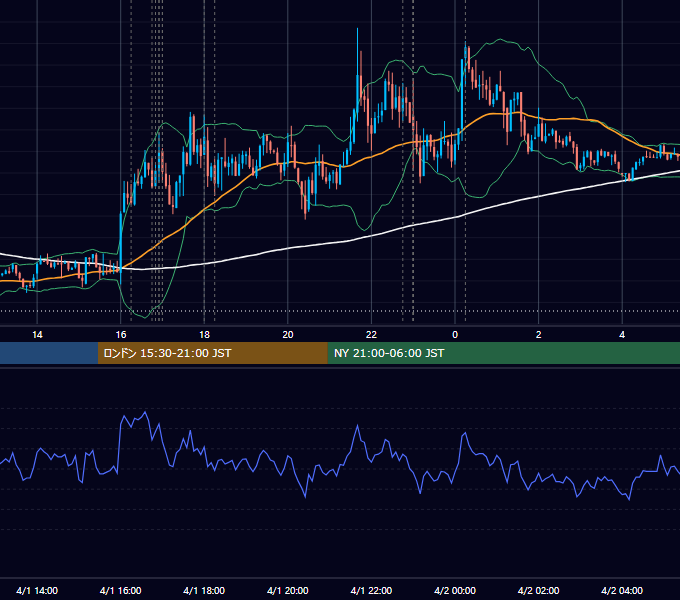Click the '22' hour label on the price chart axis
The height and width of the screenshot is (600, 680).
[x=371, y=335]
